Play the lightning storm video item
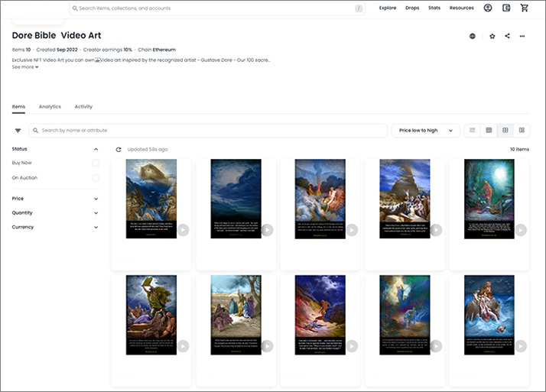This screenshot has height=392, width=546. coord(352,346)
